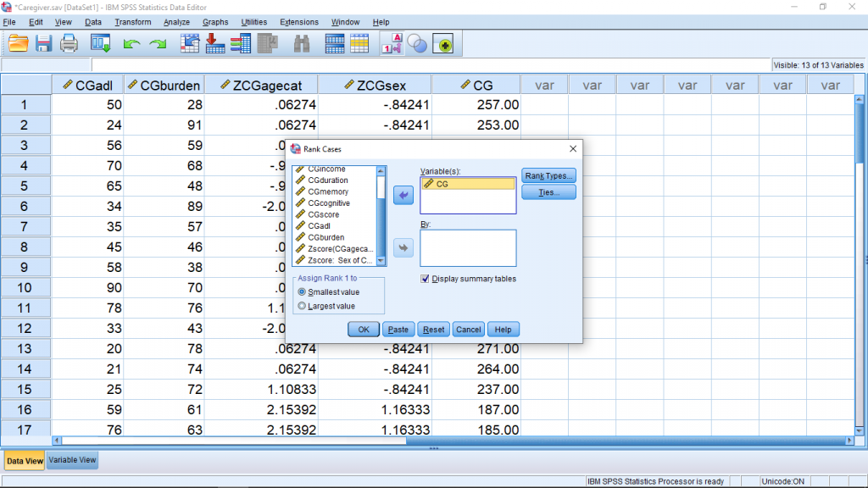The width and height of the screenshot is (868, 488).
Task: Click the Open data document folder icon
Action: (x=18, y=44)
